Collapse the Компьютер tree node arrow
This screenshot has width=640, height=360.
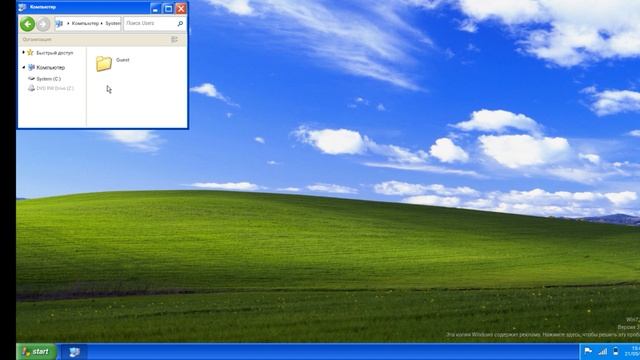click(24, 67)
